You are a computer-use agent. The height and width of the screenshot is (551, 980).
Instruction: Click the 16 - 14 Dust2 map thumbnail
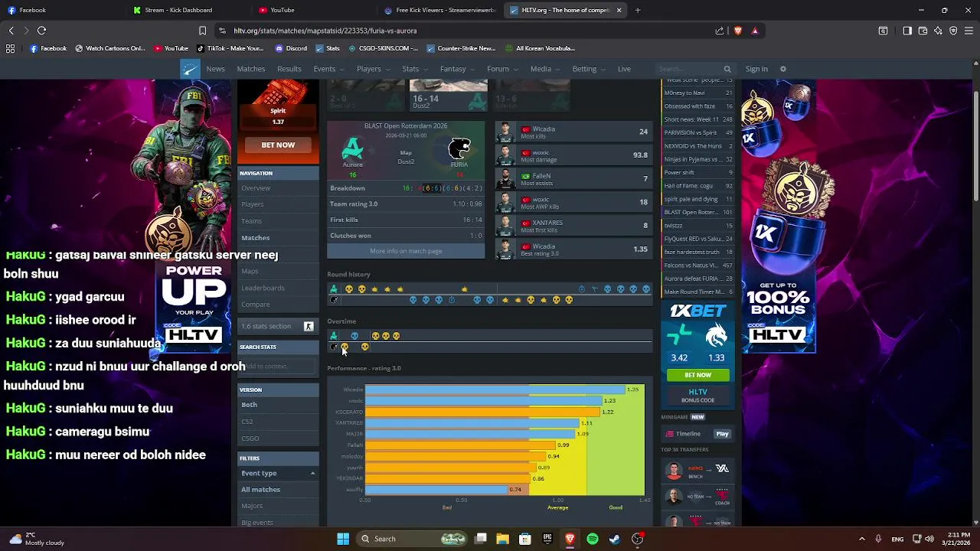coord(449,96)
